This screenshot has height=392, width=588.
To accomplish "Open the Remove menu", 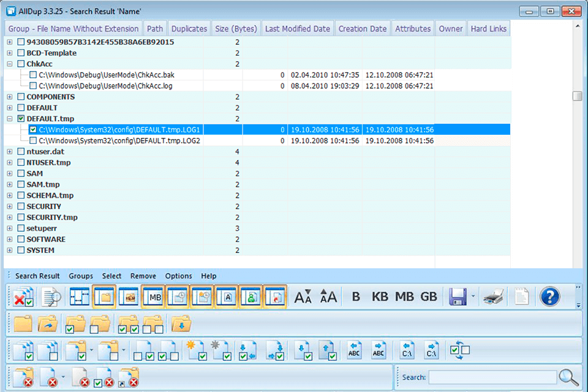I will click(x=143, y=276).
